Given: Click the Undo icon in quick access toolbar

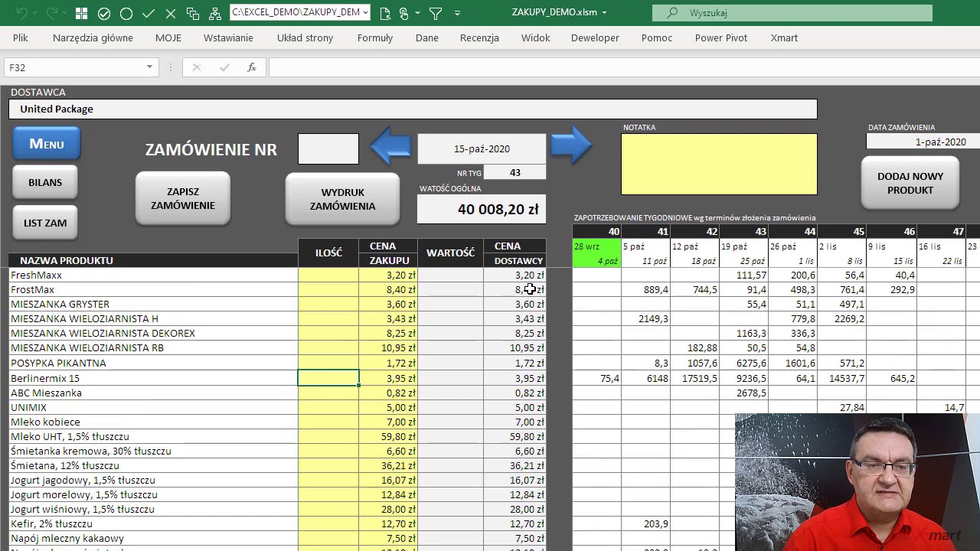Looking at the screenshot, I should tap(21, 13).
